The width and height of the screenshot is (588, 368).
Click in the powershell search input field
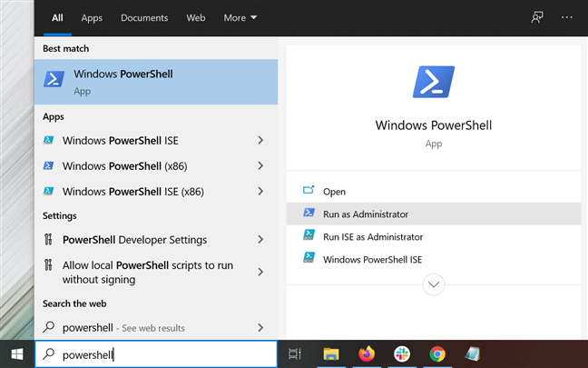156,354
